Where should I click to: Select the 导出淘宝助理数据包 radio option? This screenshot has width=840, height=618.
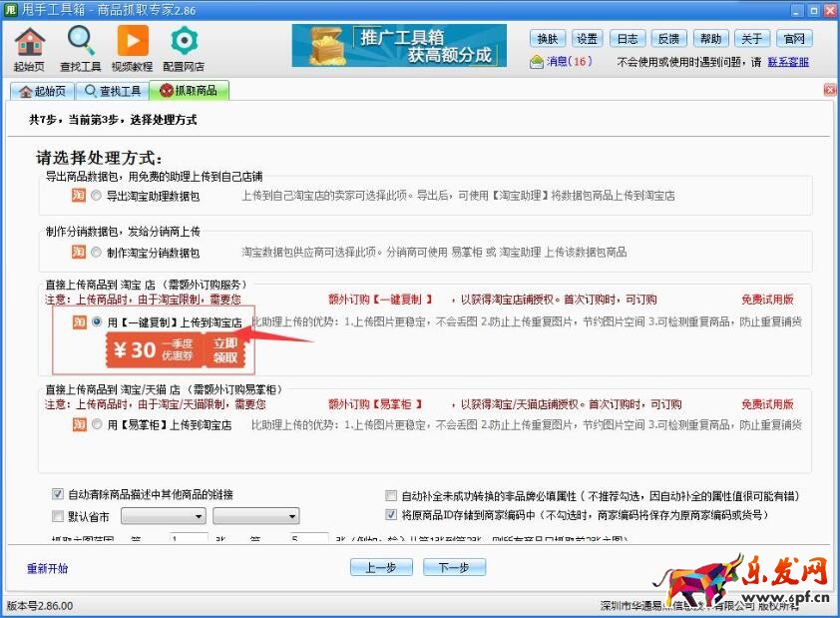pos(97,196)
